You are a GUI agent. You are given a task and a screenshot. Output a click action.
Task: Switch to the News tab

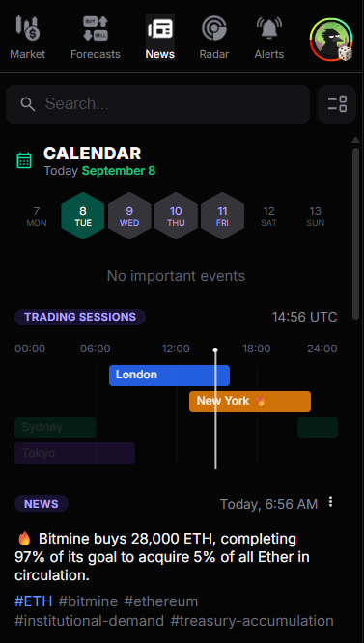[160, 37]
